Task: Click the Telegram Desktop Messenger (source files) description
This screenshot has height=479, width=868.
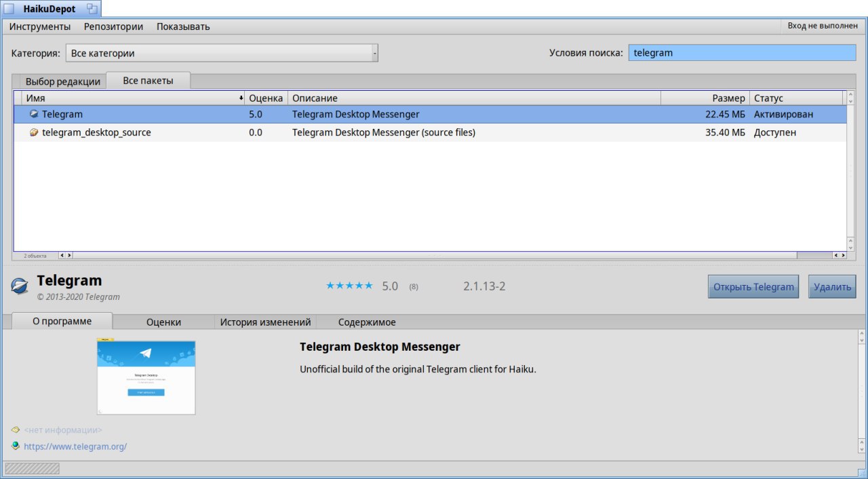Action: coord(384,133)
